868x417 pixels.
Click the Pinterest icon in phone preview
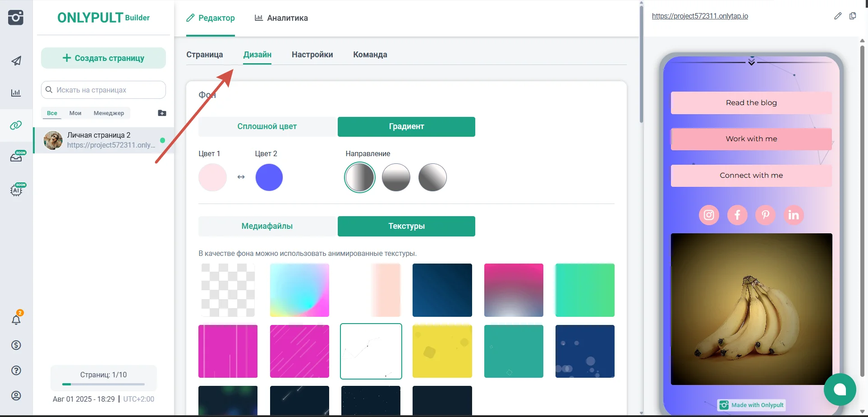[766, 215]
